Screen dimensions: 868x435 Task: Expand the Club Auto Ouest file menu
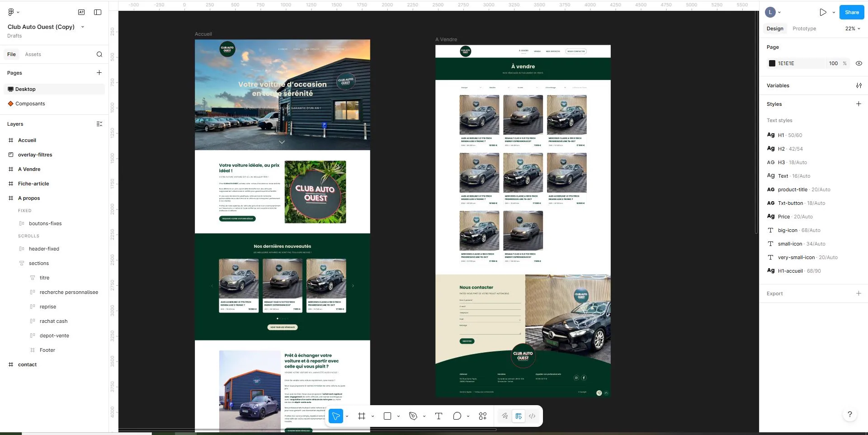pyautogui.click(x=82, y=27)
